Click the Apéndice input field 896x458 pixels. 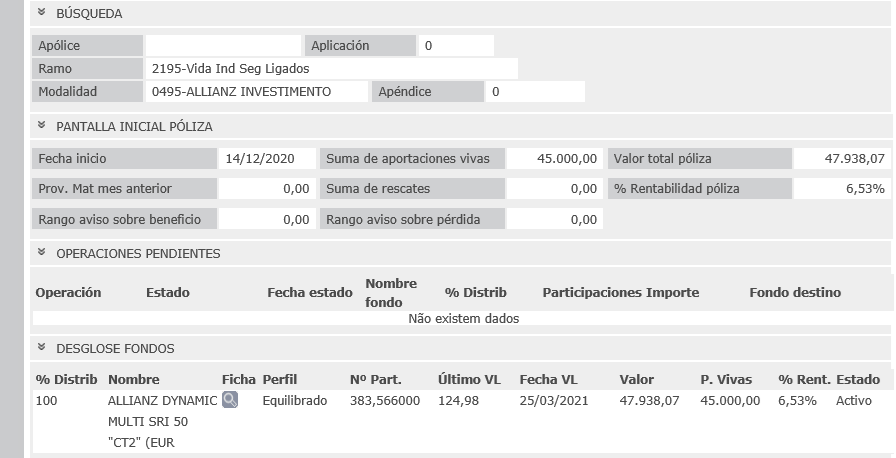pos(535,92)
